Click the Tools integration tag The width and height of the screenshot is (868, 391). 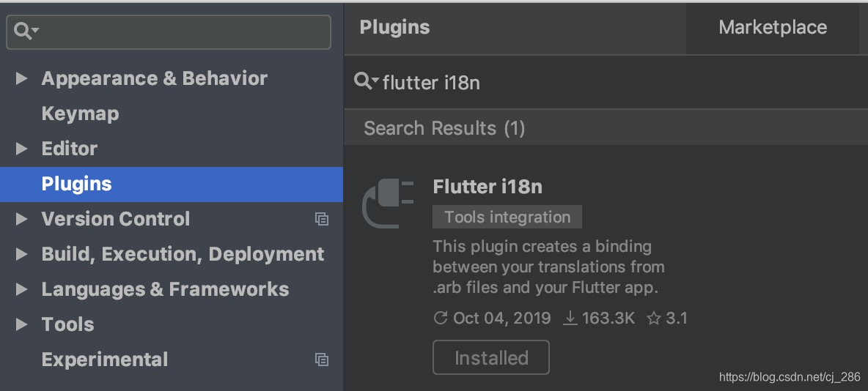point(507,217)
